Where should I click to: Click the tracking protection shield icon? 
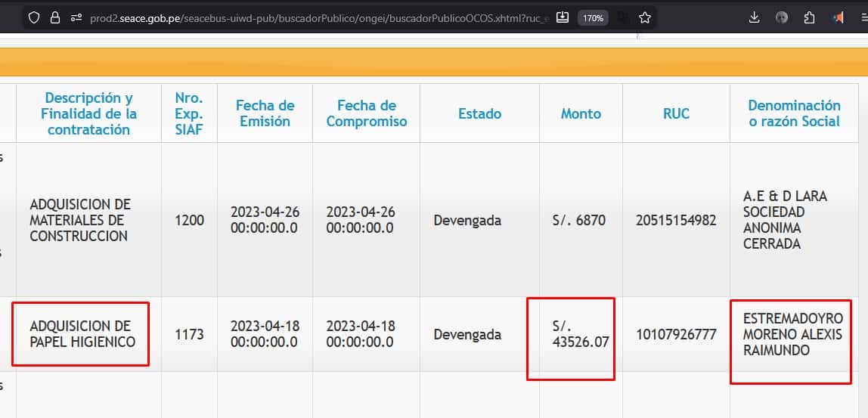pyautogui.click(x=34, y=17)
